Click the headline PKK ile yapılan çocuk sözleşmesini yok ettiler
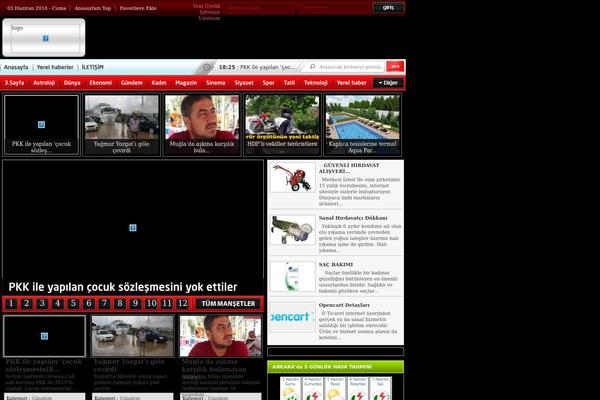 click(x=123, y=287)
